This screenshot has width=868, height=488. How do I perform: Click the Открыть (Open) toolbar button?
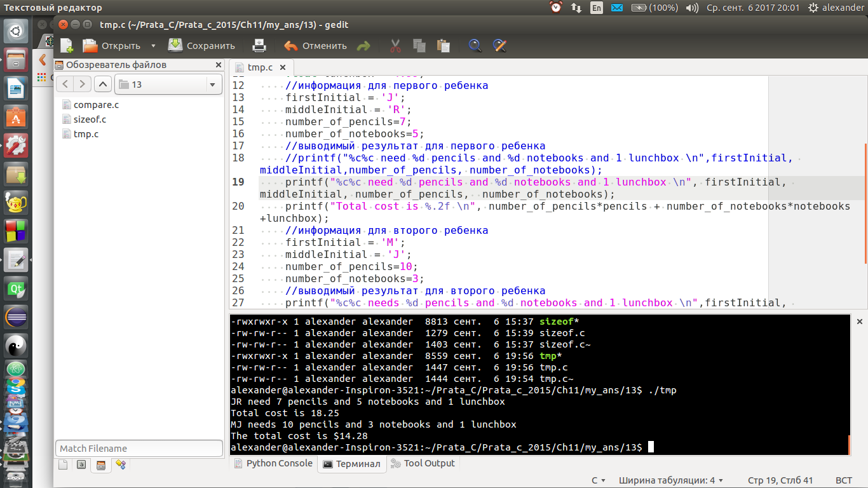coord(112,46)
